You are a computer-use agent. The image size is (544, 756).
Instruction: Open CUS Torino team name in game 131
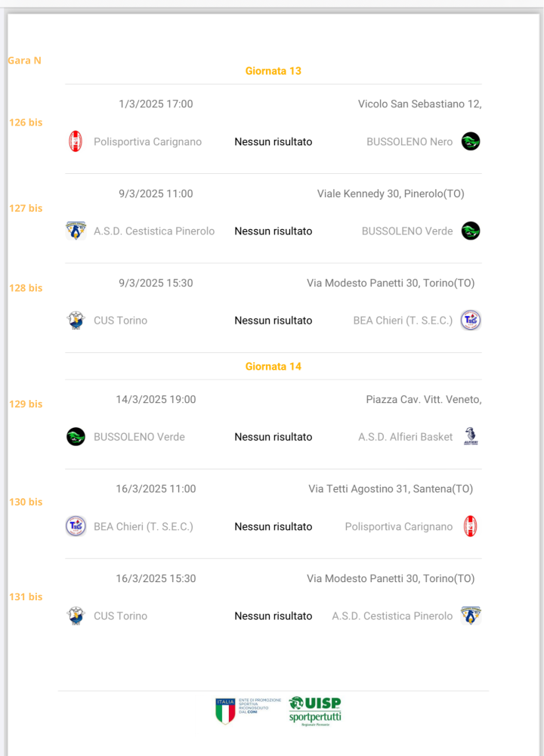(x=120, y=615)
